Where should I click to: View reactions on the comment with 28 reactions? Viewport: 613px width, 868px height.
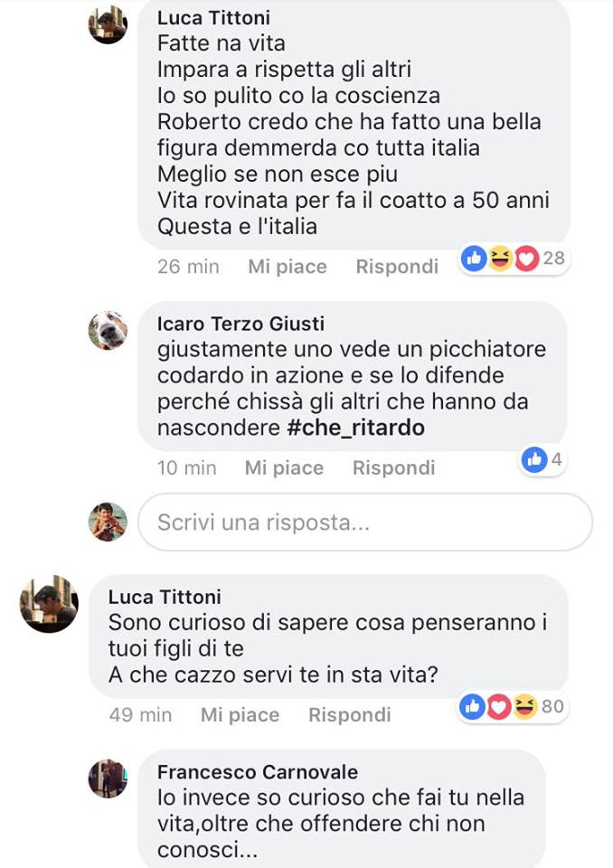pos(514,259)
